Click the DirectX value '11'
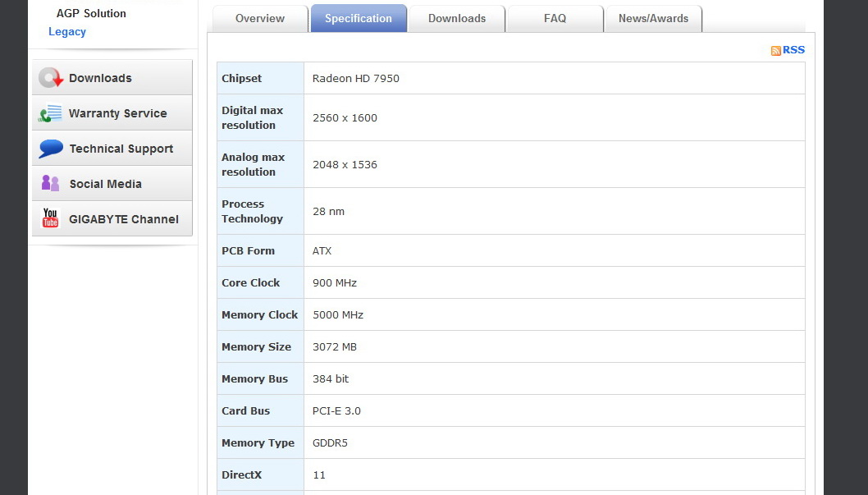868x495 pixels. [319, 474]
